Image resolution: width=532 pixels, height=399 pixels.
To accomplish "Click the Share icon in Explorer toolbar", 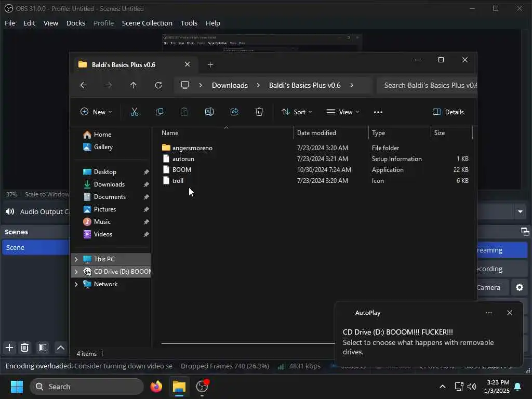I will coord(234,112).
